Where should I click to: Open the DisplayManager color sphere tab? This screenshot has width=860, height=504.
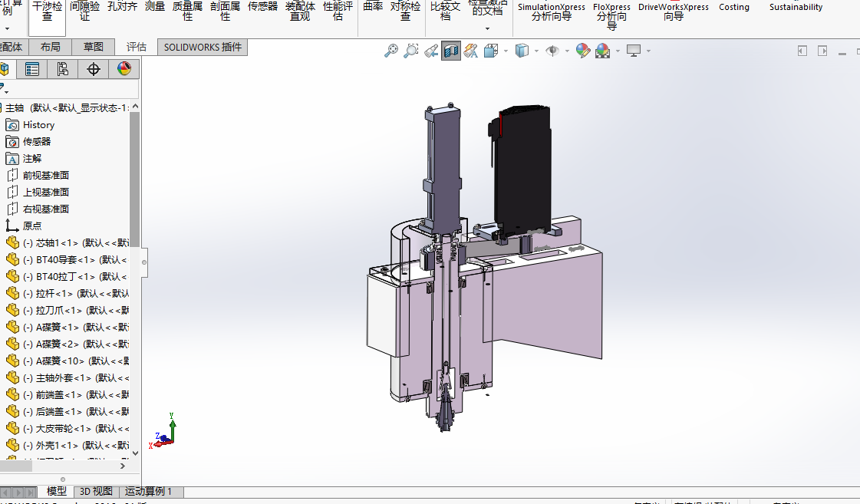124,69
